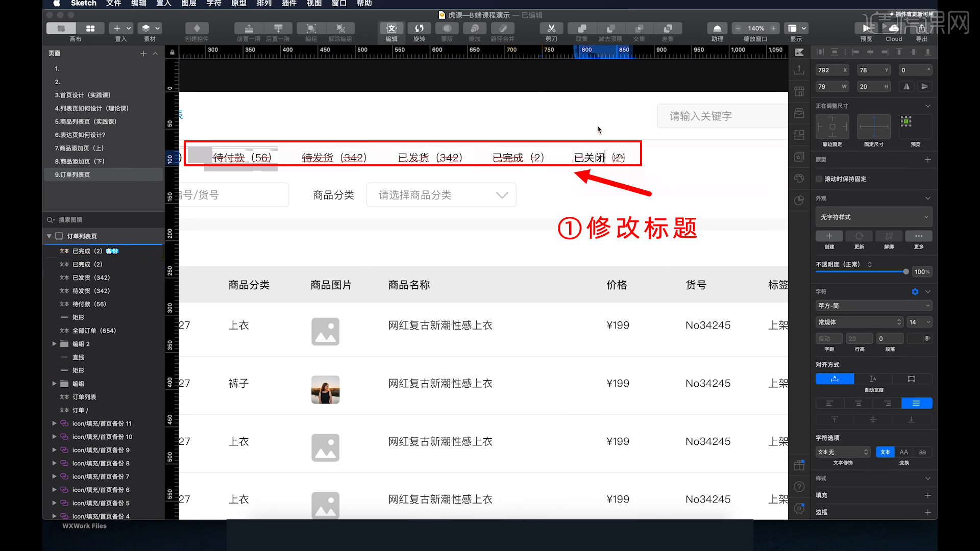
Task: Set text alignment to justified
Action: click(x=917, y=404)
